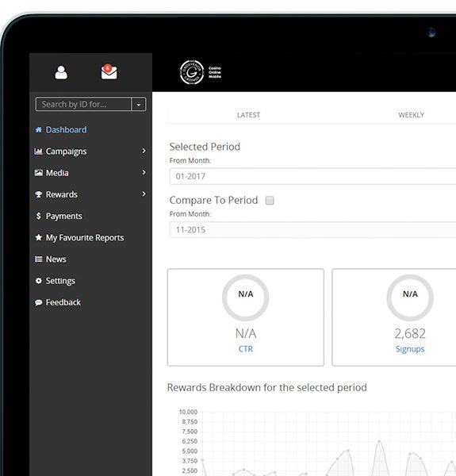This screenshot has width=456, height=476.
Task: Open the Compare To Period month field
Action: [312, 230]
